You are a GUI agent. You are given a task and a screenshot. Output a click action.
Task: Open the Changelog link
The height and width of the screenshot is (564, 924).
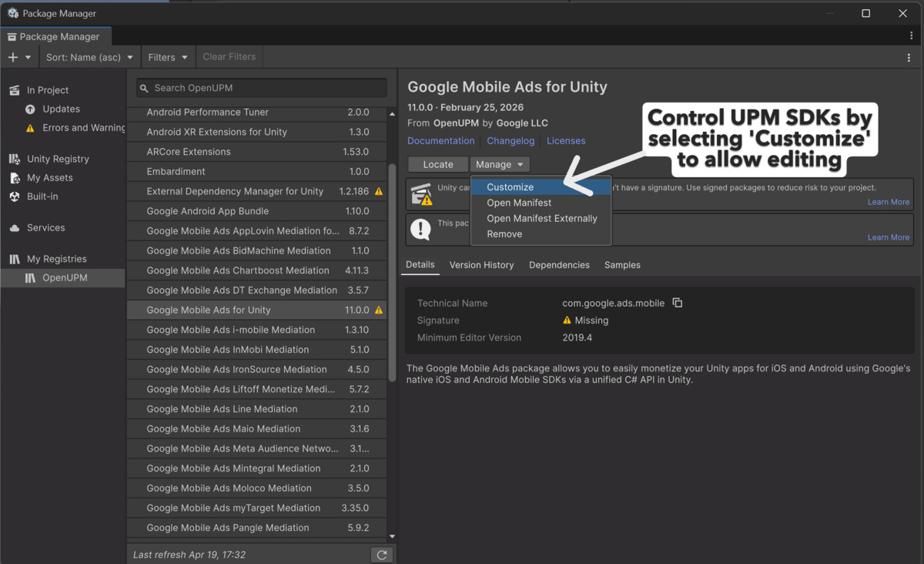[511, 141]
